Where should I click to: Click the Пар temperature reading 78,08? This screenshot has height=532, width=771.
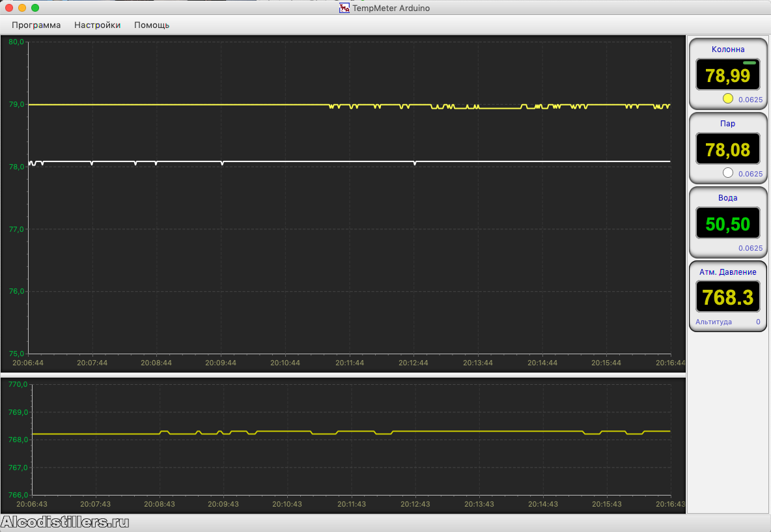(728, 150)
